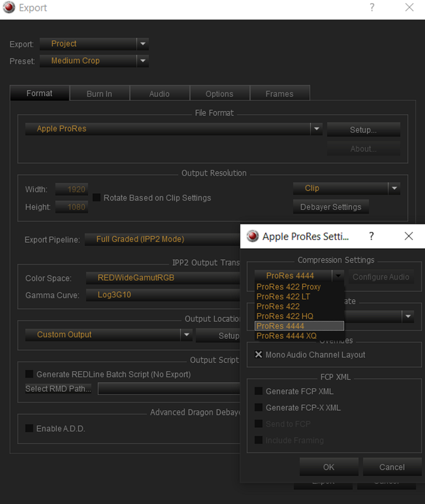
Task: Select ProRes 422 Proxy from list
Action: [x=299, y=287]
